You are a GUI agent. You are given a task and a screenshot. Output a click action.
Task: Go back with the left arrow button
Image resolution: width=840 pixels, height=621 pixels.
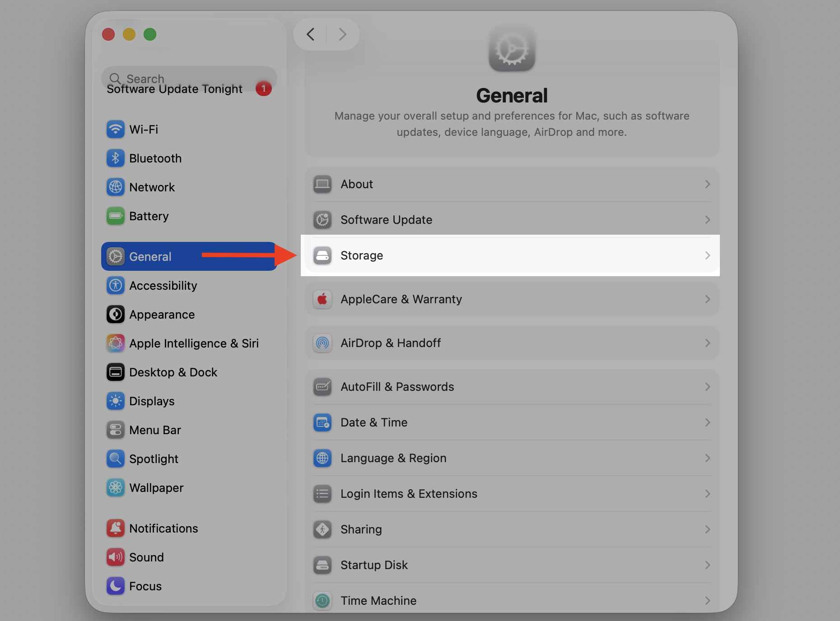coord(310,34)
